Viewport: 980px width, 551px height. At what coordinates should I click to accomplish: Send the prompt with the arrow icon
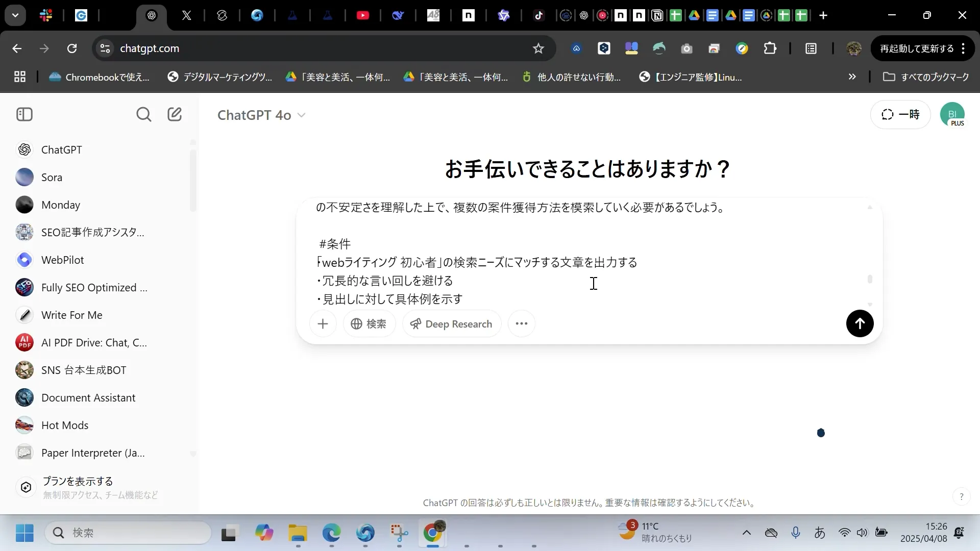pos(860,323)
